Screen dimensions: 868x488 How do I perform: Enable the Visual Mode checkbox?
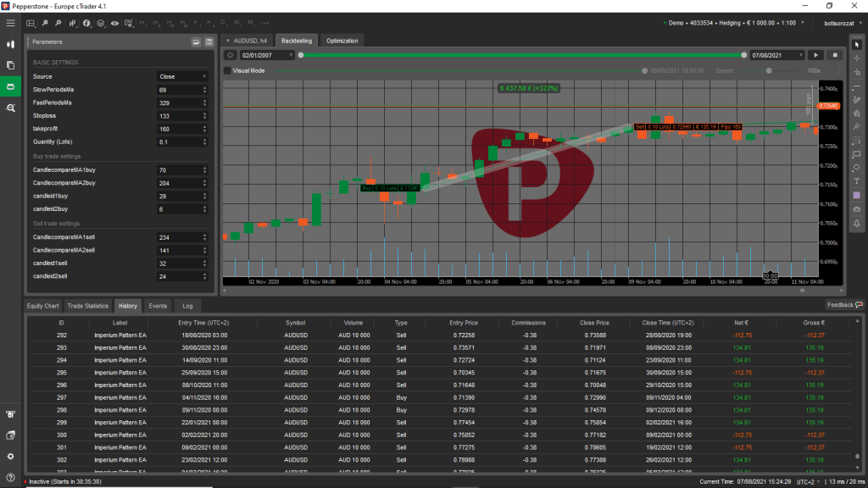coord(227,71)
